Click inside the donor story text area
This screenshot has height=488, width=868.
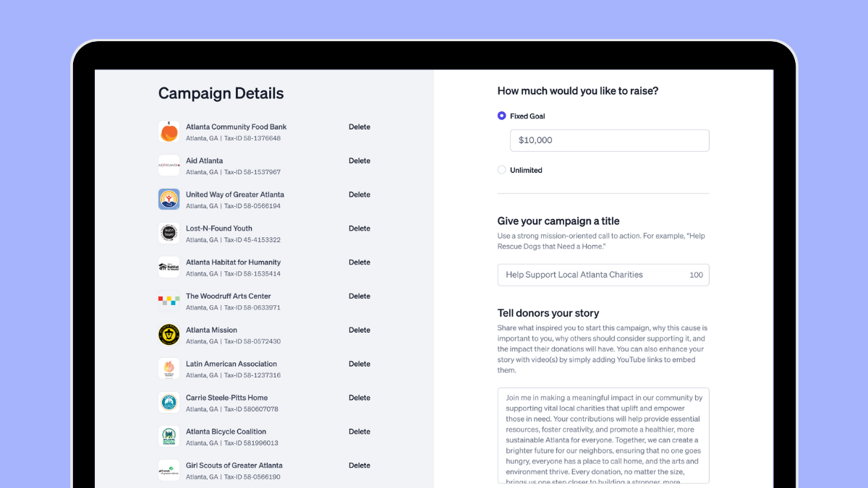click(603, 435)
